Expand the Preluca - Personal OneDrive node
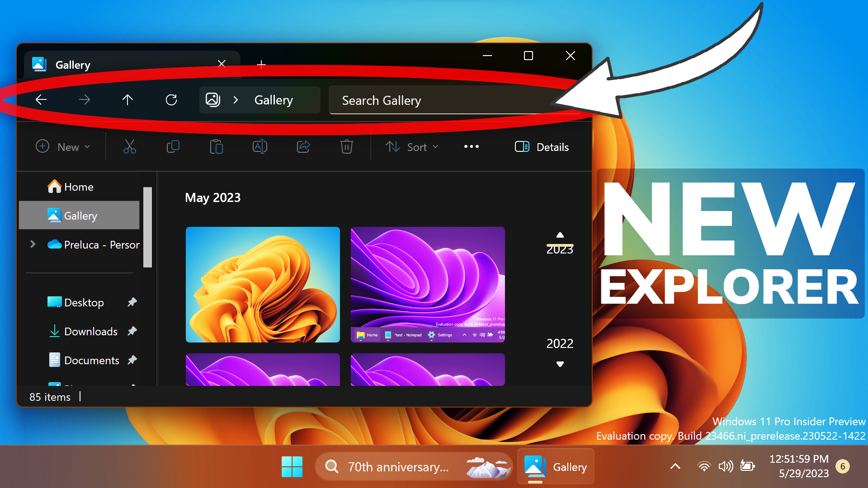This screenshot has width=868, height=488. (x=33, y=244)
